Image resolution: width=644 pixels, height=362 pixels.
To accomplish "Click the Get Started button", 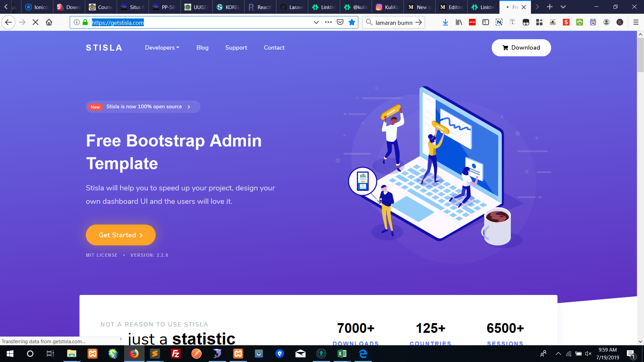I will tap(120, 235).
